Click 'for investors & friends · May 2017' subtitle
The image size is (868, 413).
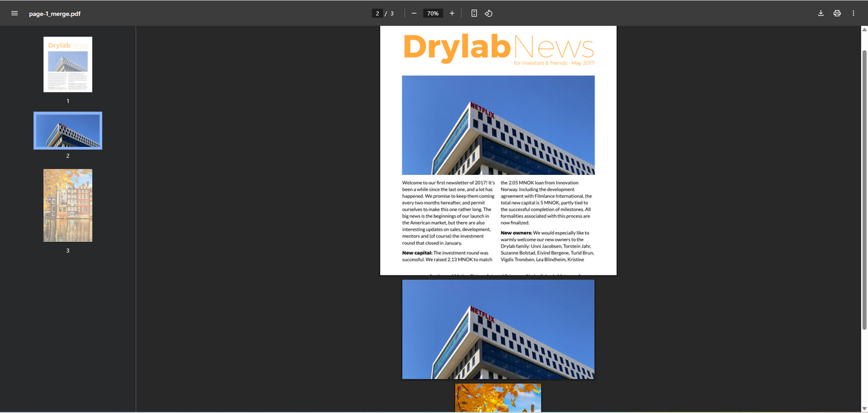(554, 63)
